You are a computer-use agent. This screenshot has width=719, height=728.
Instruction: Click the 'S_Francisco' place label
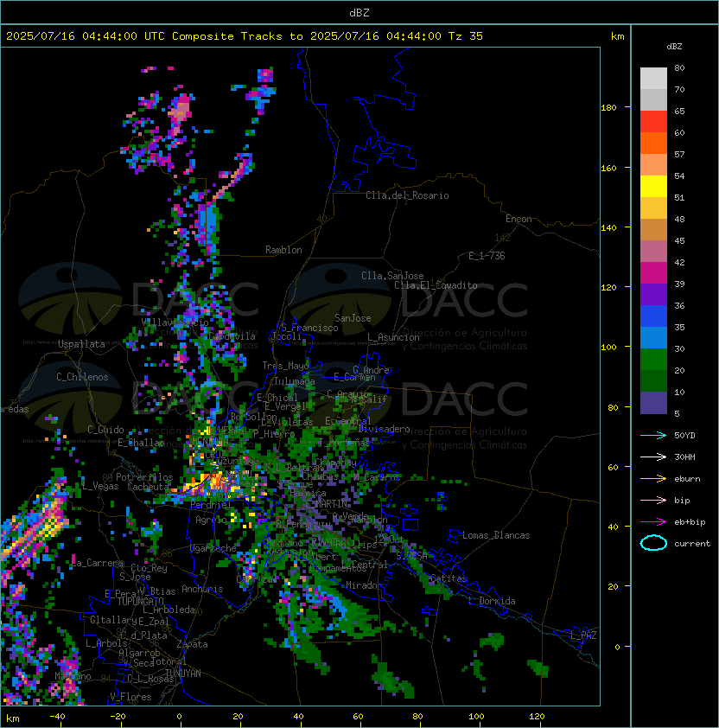[309, 328]
